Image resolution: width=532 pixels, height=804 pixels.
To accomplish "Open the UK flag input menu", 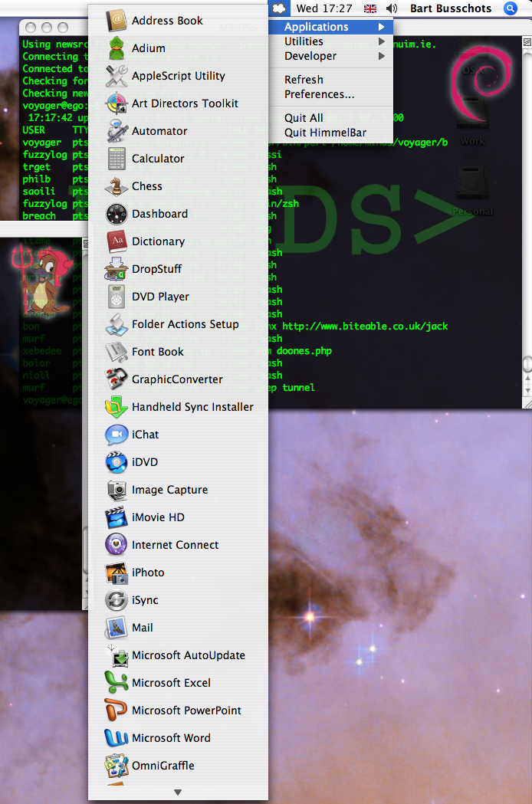I will point(370,8).
